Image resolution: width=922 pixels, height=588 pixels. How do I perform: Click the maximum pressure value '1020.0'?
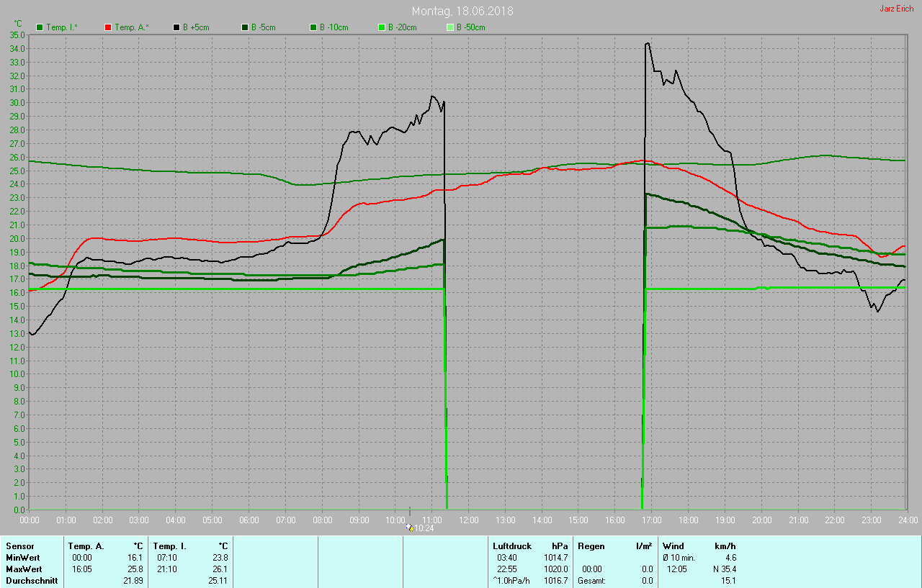click(556, 569)
